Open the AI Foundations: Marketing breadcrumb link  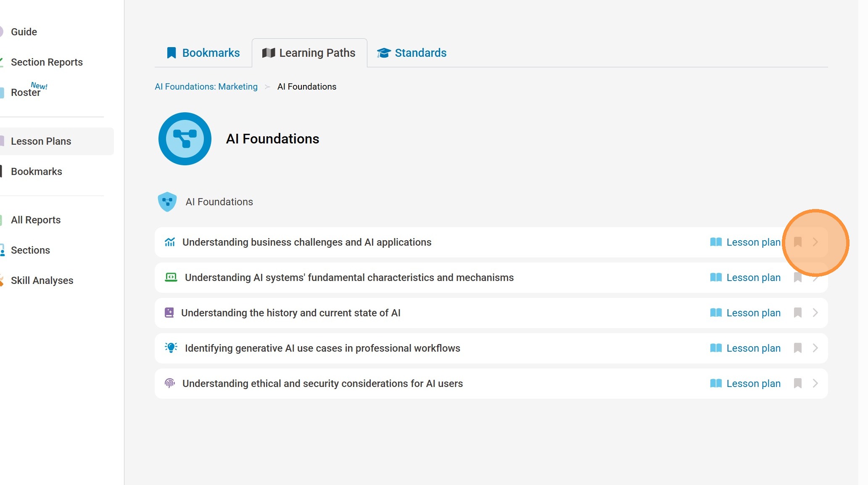(206, 87)
